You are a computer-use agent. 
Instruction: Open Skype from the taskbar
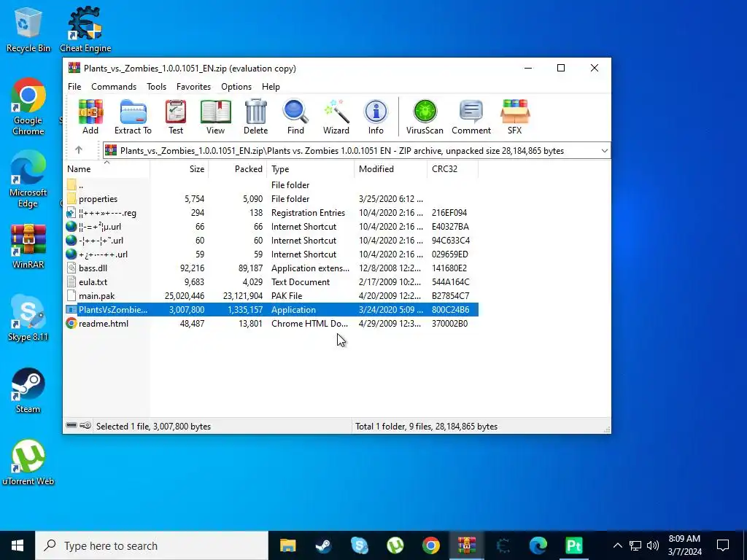point(359,545)
